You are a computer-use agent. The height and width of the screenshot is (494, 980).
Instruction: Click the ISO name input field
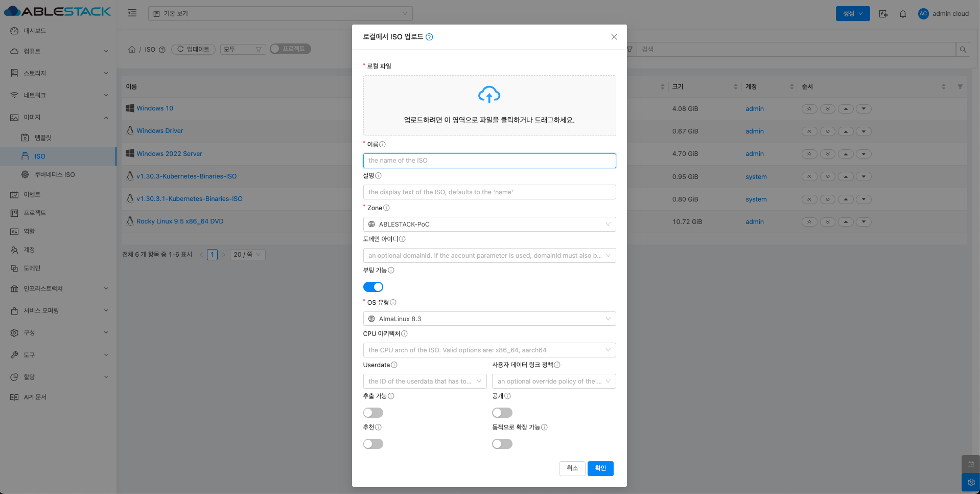click(x=489, y=161)
